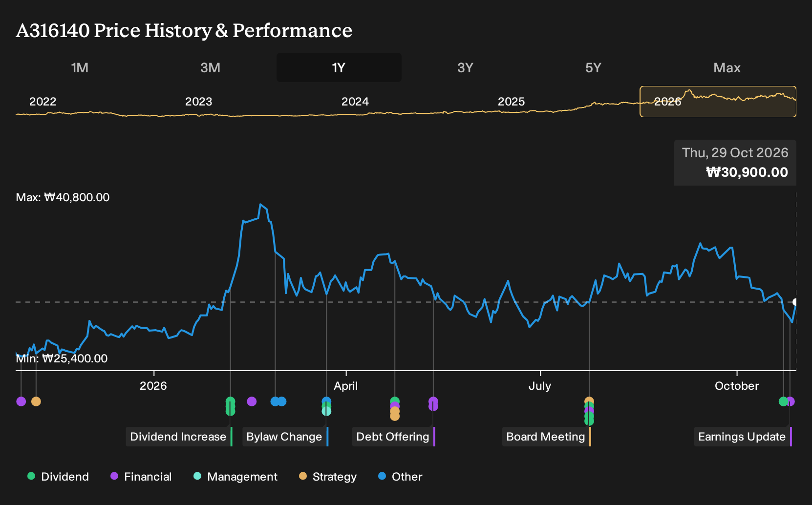Click the April axis label
The width and height of the screenshot is (812, 505).
(x=346, y=386)
